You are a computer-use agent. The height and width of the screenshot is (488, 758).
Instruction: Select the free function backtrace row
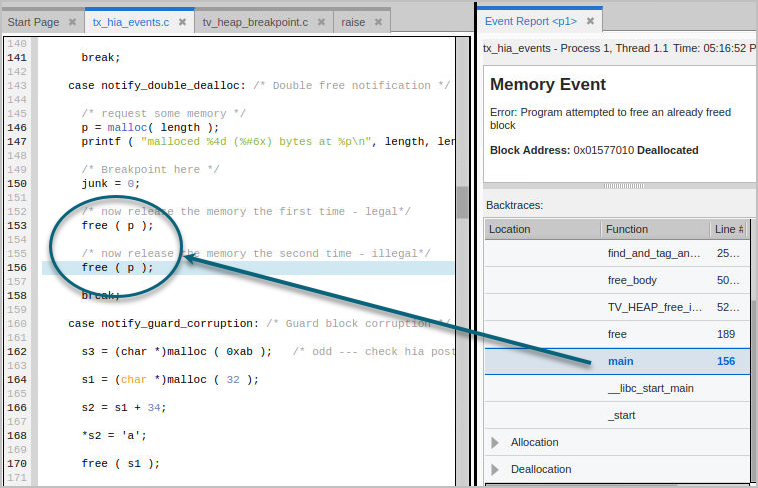pyautogui.click(x=617, y=334)
